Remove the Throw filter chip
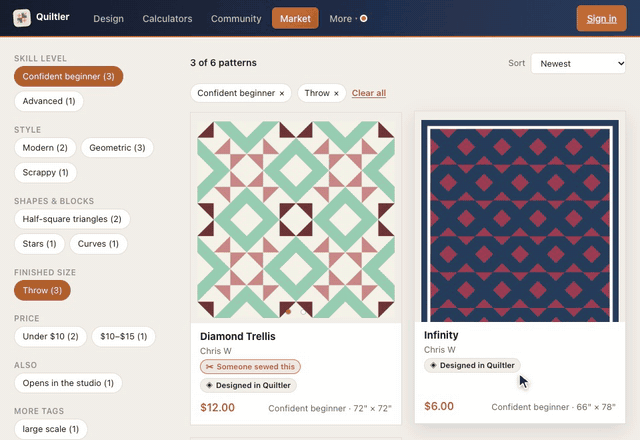640x440 pixels. point(336,93)
